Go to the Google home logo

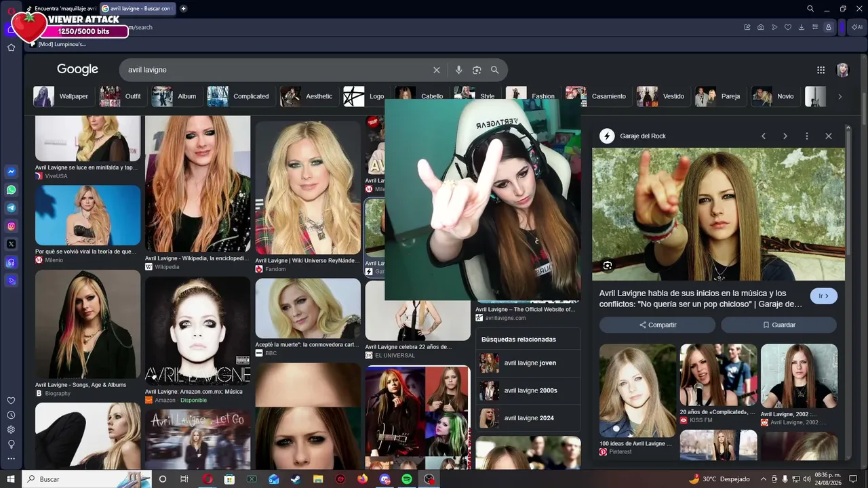[x=77, y=69]
